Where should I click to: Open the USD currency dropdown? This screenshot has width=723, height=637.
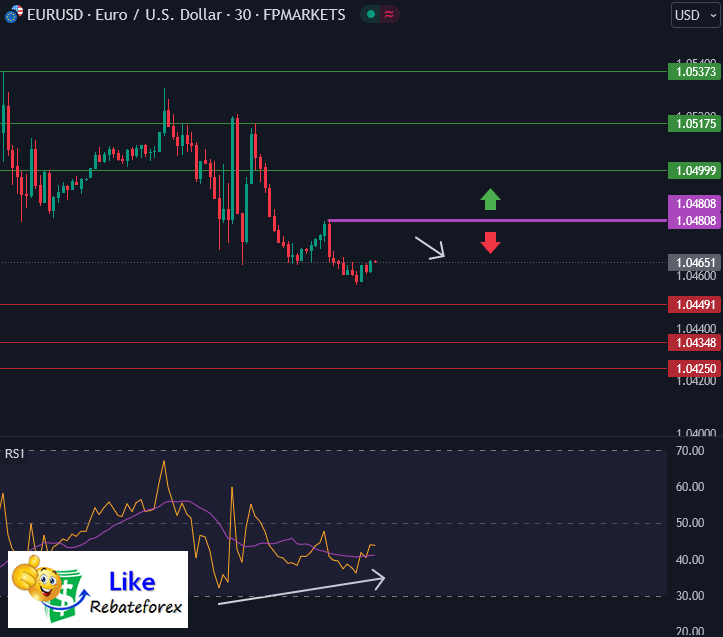(695, 15)
